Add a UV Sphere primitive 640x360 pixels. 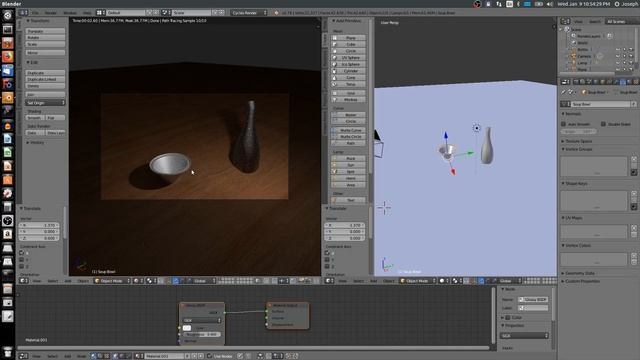[x=348, y=58]
